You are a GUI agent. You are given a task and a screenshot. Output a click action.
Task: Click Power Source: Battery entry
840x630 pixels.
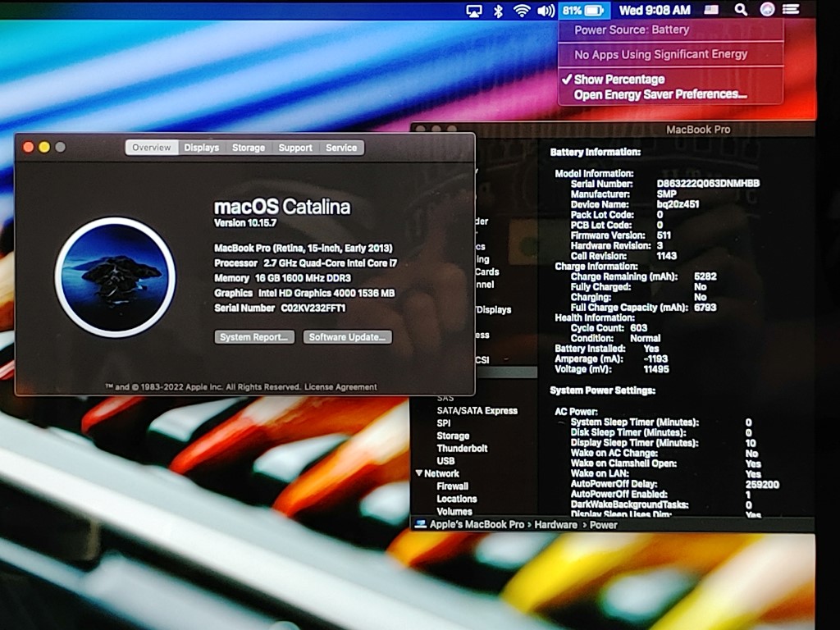click(632, 30)
